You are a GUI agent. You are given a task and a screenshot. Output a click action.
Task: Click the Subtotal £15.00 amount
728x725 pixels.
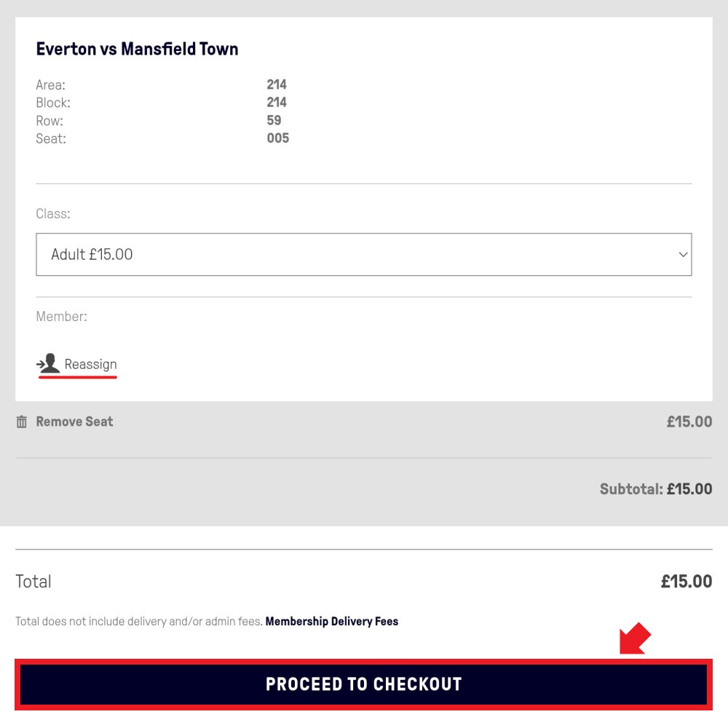[x=689, y=488]
